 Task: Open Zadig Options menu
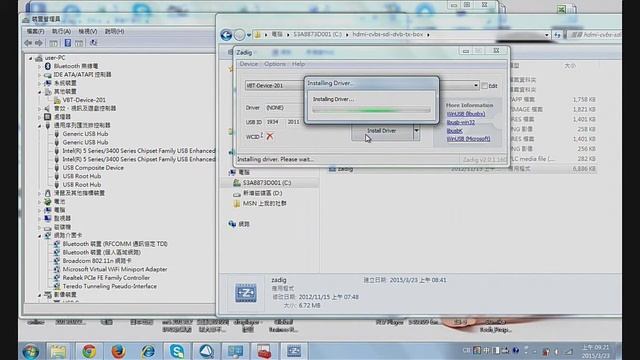click(275, 64)
